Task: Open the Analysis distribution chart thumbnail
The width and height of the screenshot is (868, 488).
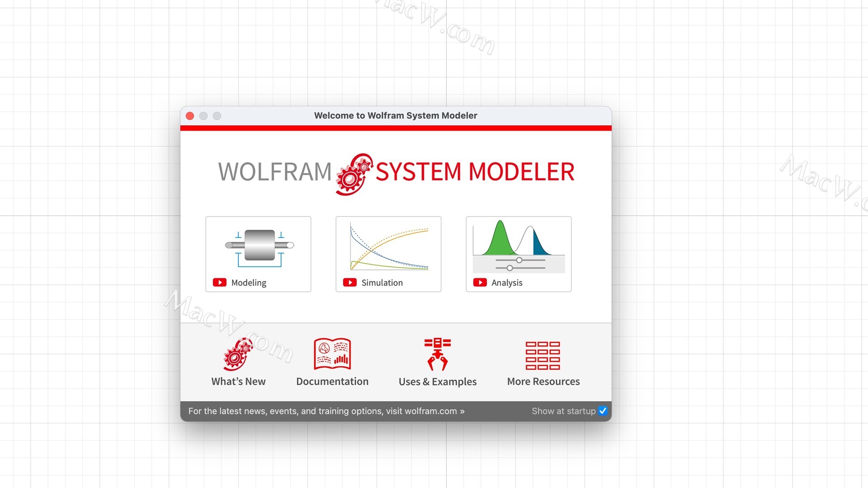Action: 519,246
